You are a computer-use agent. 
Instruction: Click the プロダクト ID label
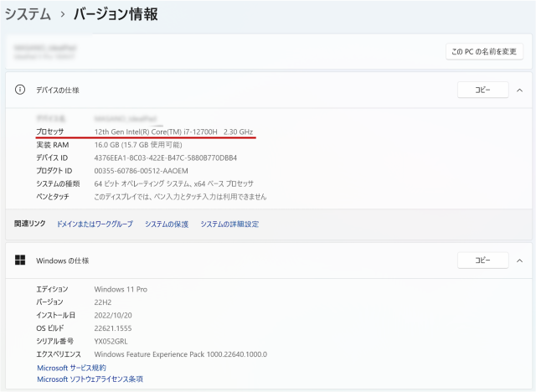(54, 171)
